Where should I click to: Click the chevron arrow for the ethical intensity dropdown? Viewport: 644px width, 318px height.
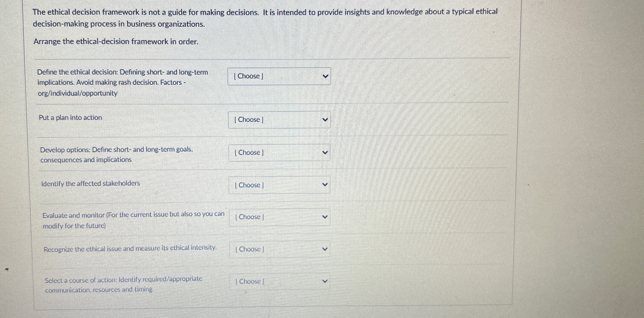coord(325,249)
